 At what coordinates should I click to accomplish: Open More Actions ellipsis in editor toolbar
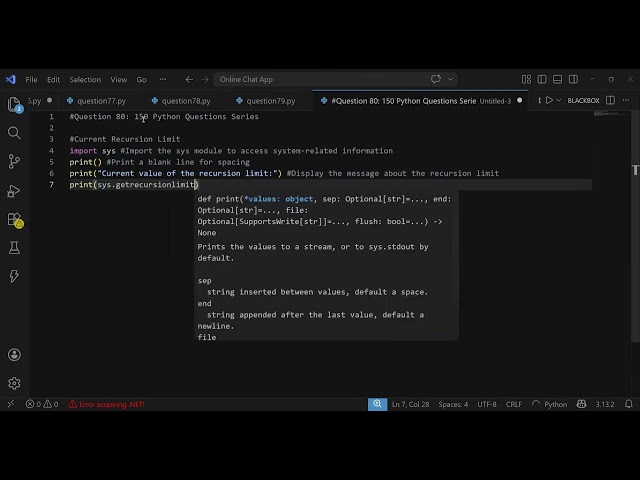[626, 100]
